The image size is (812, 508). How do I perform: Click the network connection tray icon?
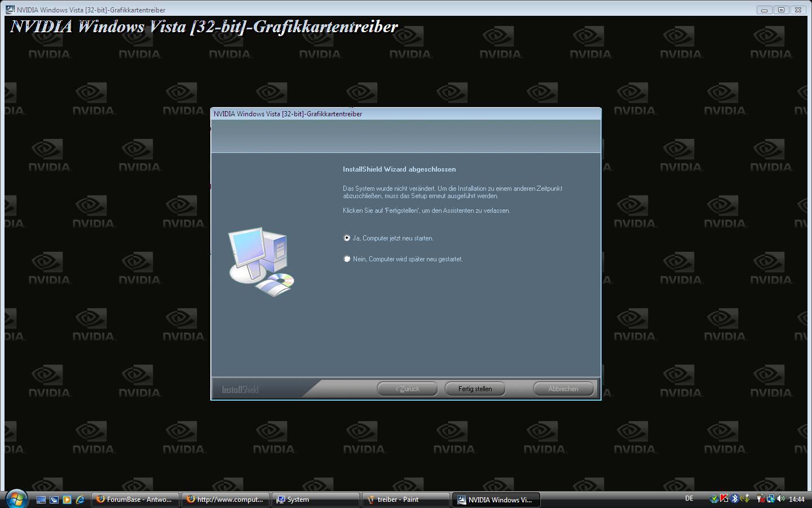tap(771, 499)
